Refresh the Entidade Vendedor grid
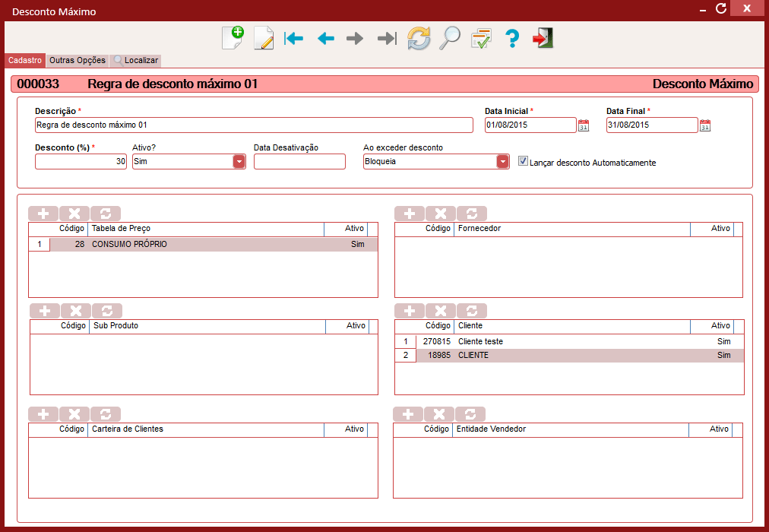The image size is (769, 532). click(470, 414)
